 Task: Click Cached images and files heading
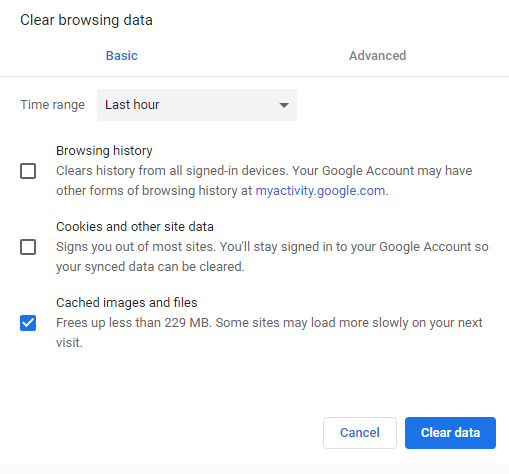point(127,303)
